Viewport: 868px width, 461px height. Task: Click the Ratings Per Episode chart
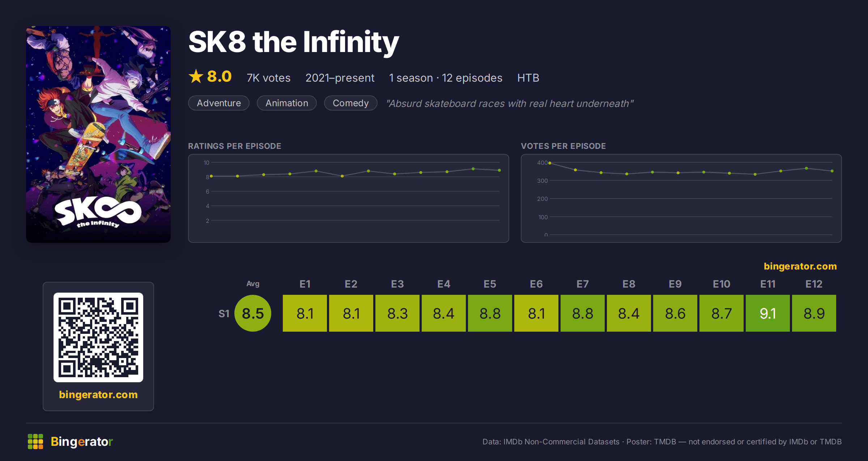click(349, 198)
